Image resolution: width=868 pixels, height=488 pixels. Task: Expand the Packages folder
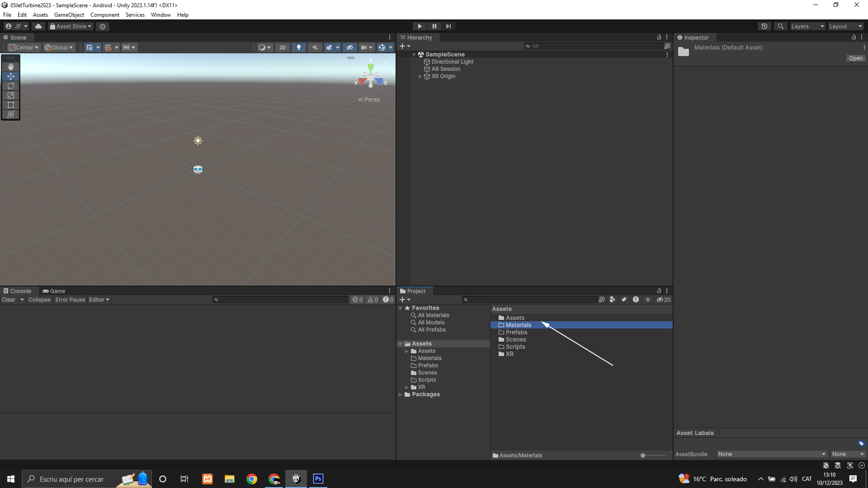coord(401,394)
